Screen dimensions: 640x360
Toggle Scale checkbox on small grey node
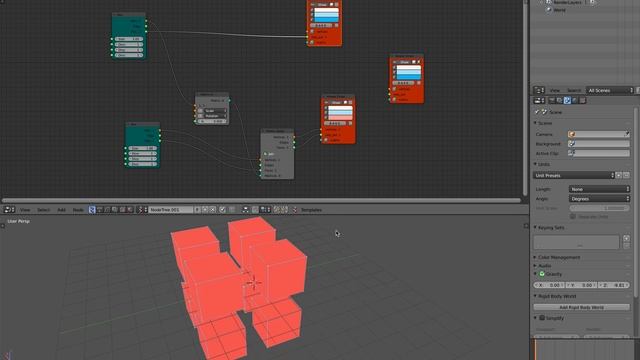(200, 111)
